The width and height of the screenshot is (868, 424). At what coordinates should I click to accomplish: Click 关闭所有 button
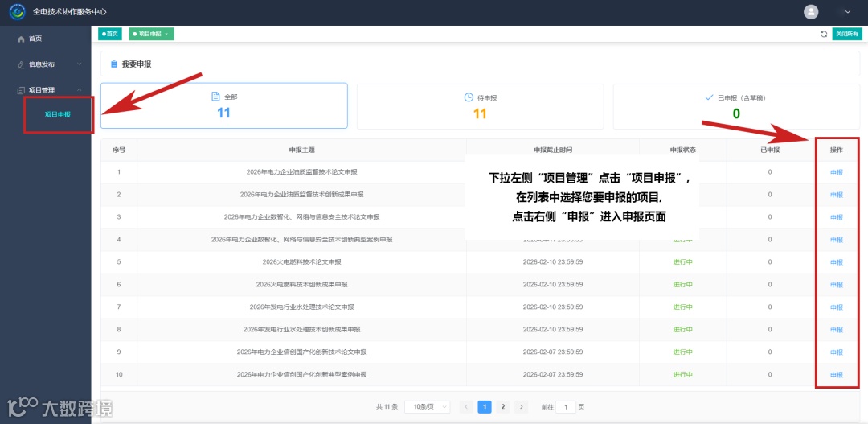click(x=847, y=34)
